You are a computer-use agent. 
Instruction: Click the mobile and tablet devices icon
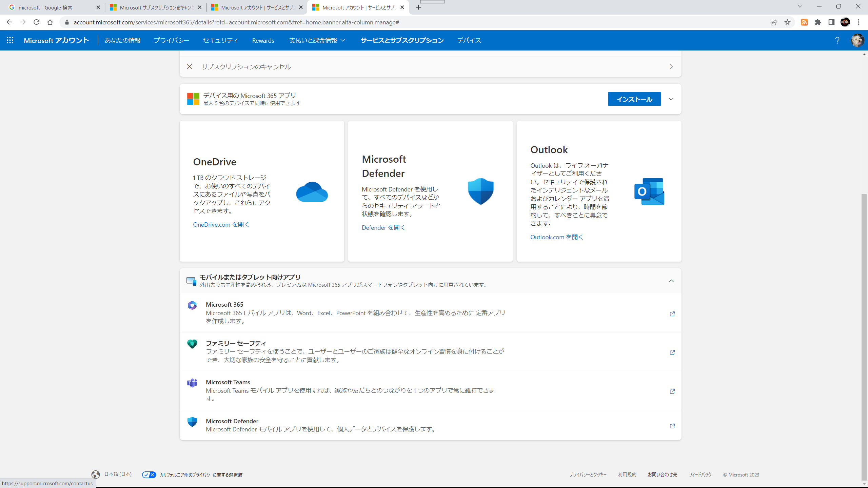coord(191,281)
